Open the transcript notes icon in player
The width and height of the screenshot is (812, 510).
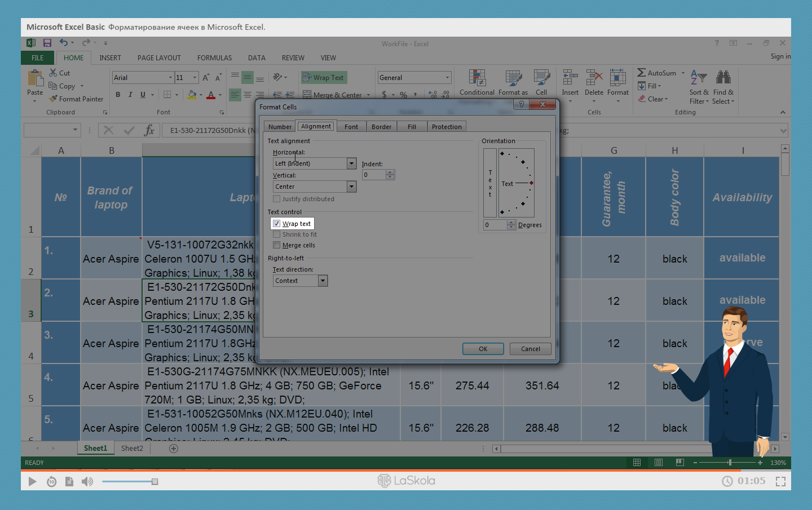click(x=69, y=481)
